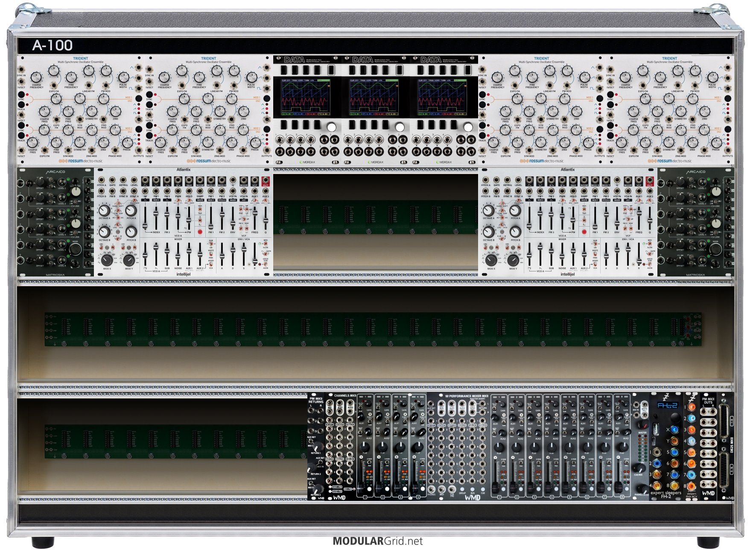Flip the DRIVE SYM/ASYM switch on the left Atlantix
Viewport: 756px width, 550px height.
tap(265, 264)
